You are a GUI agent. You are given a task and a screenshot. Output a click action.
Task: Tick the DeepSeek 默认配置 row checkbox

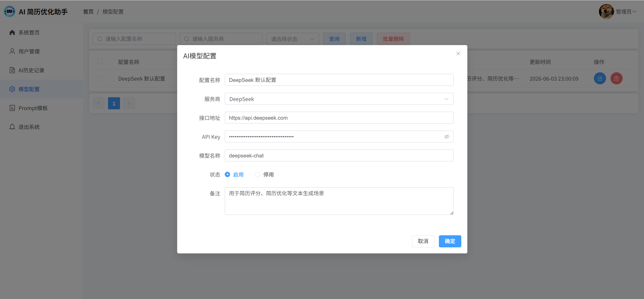(x=100, y=78)
